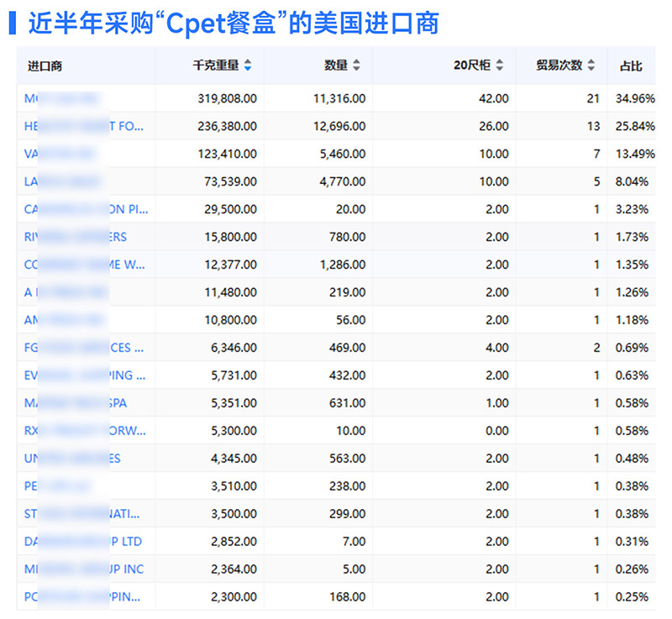
Task: Open importer link starting with PO
Action: [x=82, y=596]
